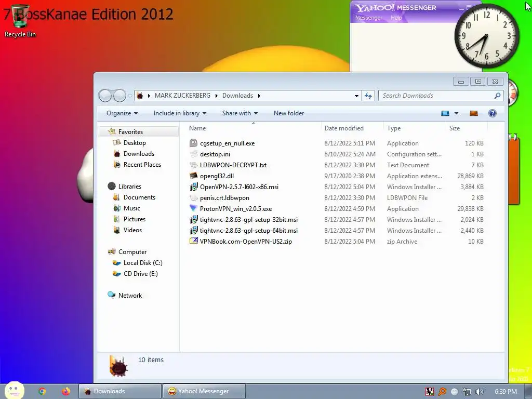Viewport: 532px width, 399px height.
Task: Open the Include in library dropdown
Action: tap(180, 113)
